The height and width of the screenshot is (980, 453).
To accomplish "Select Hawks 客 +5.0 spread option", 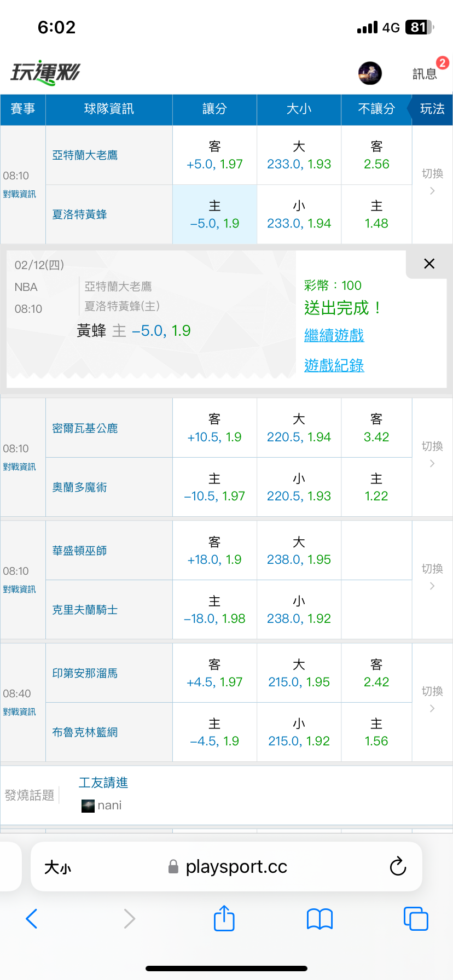I will [x=214, y=155].
